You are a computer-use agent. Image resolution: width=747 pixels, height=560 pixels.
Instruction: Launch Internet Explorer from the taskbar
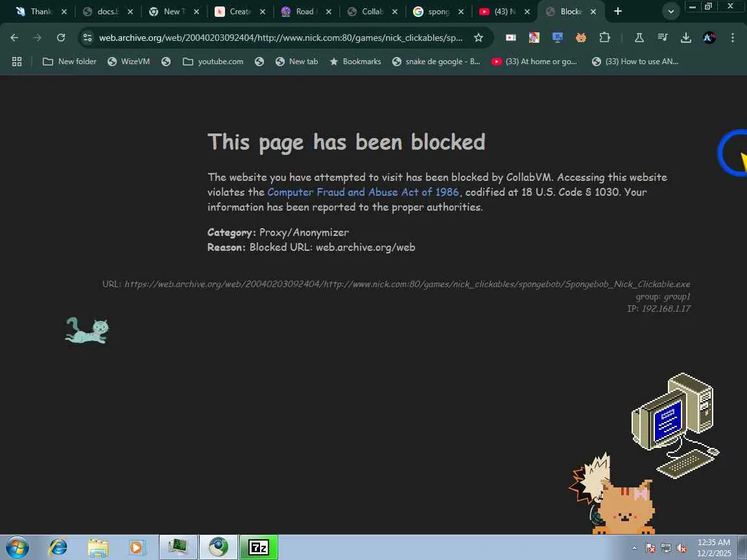(x=58, y=547)
